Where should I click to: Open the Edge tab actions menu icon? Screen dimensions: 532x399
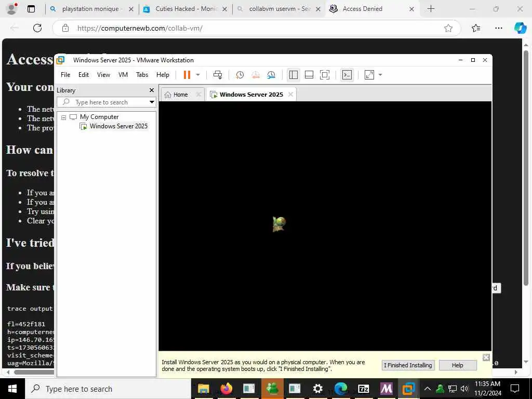pos(31,9)
